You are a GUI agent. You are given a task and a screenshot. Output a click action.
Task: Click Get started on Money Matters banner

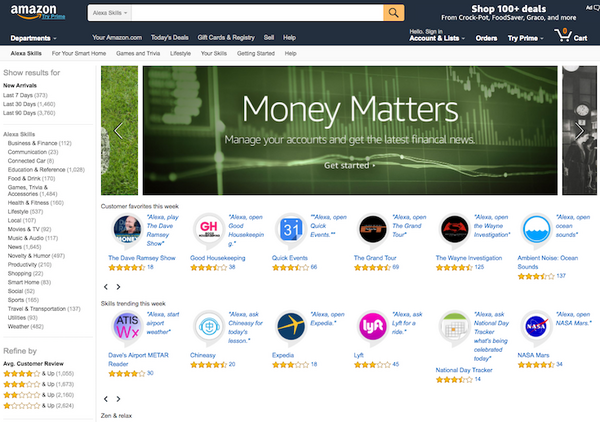click(349, 165)
